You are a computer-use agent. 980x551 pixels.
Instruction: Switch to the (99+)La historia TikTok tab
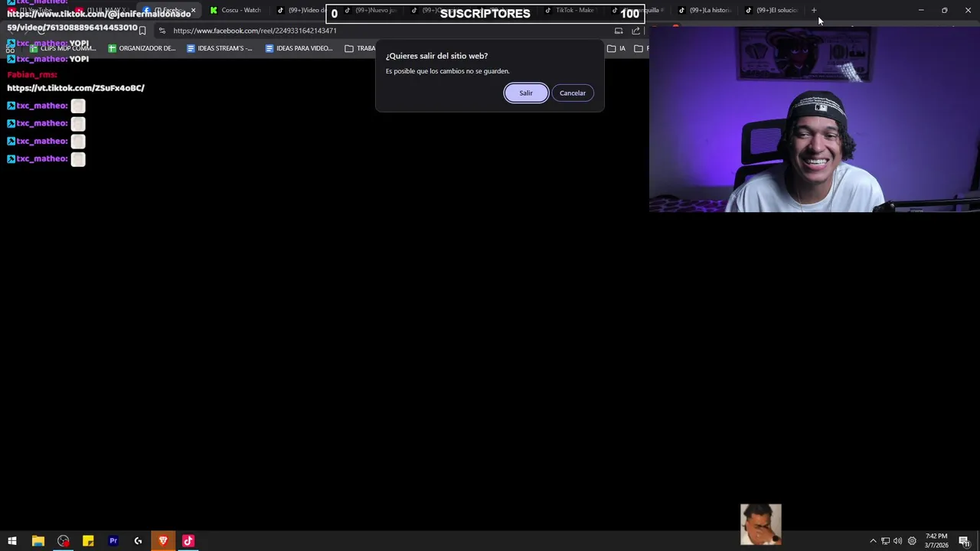pyautogui.click(x=705, y=10)
